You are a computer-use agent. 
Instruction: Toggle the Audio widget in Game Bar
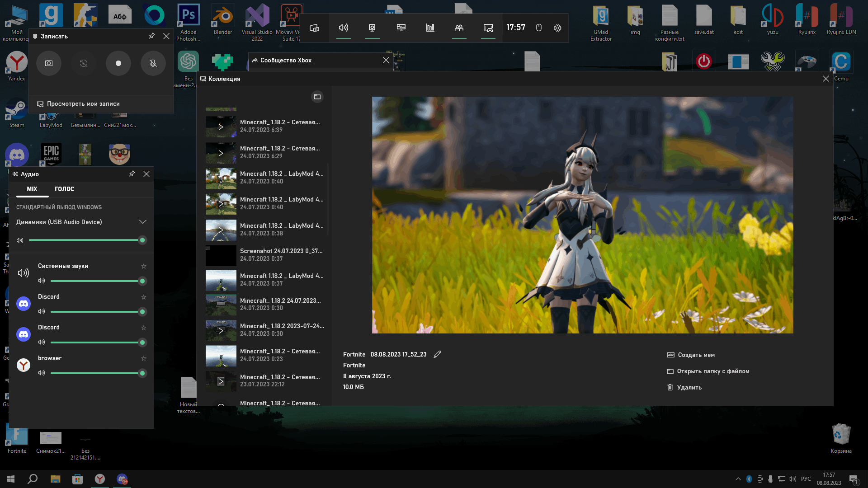pyautogui.click(x=344, y=28)
